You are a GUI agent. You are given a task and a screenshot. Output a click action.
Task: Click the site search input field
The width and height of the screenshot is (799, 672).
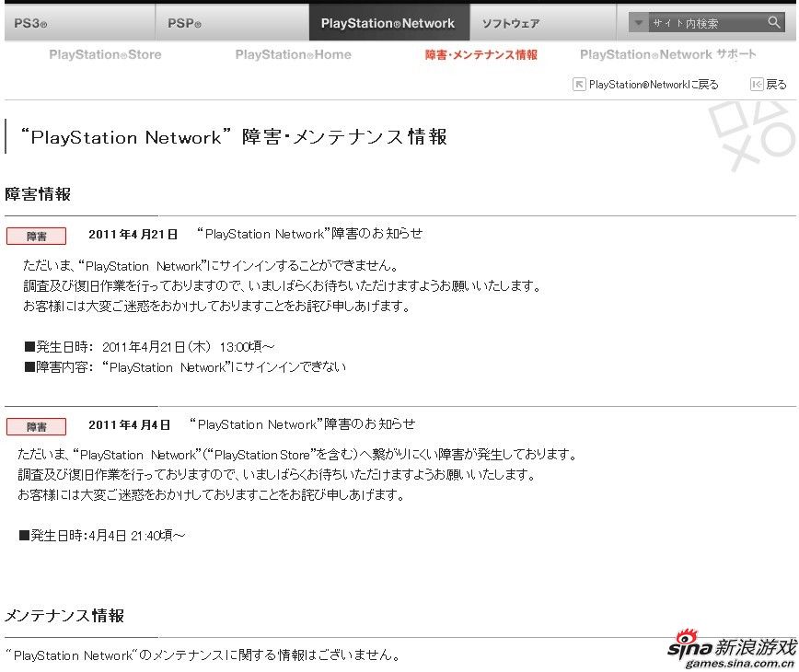point(707,23)
